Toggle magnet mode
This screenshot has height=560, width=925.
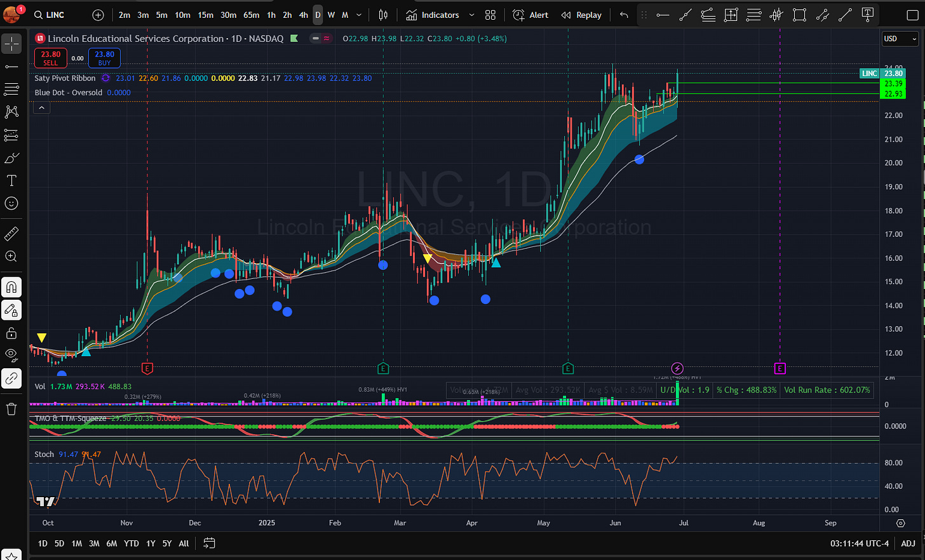tap(11, 287)
